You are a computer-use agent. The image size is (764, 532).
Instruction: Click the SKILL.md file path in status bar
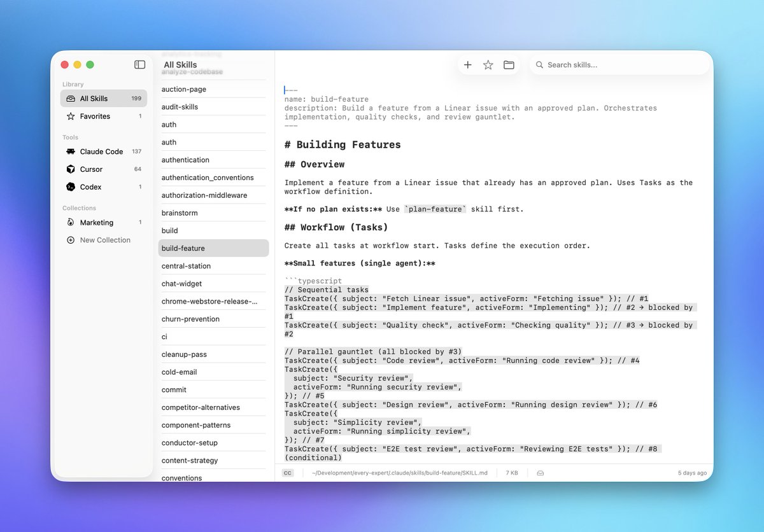pyautogui.click(x=399, y=473)
